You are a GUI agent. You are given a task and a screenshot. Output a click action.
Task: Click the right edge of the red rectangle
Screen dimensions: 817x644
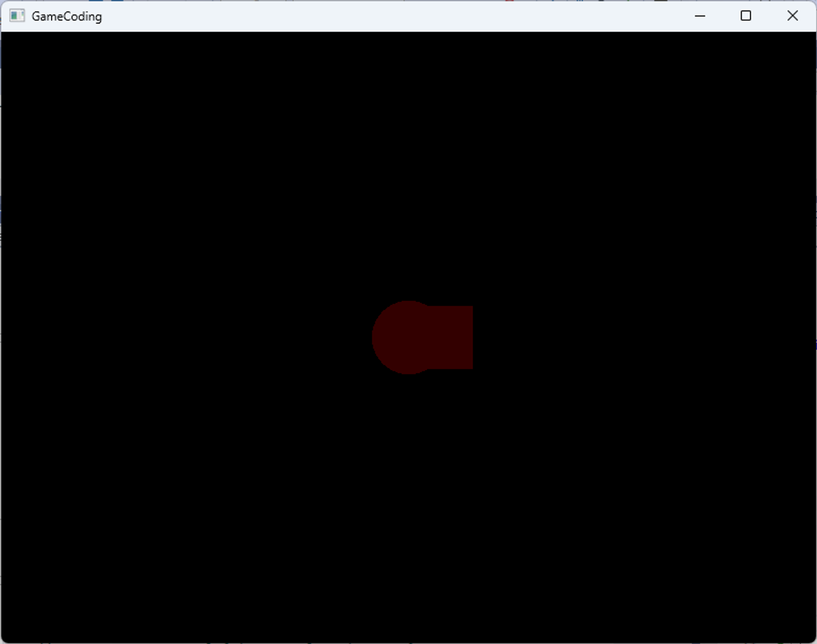471,338
